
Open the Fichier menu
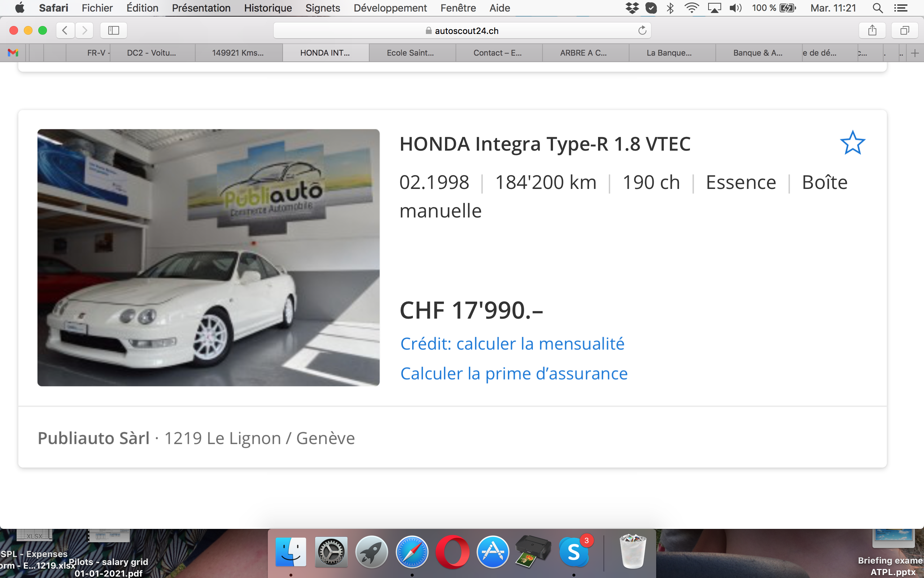tap(97, 8)
